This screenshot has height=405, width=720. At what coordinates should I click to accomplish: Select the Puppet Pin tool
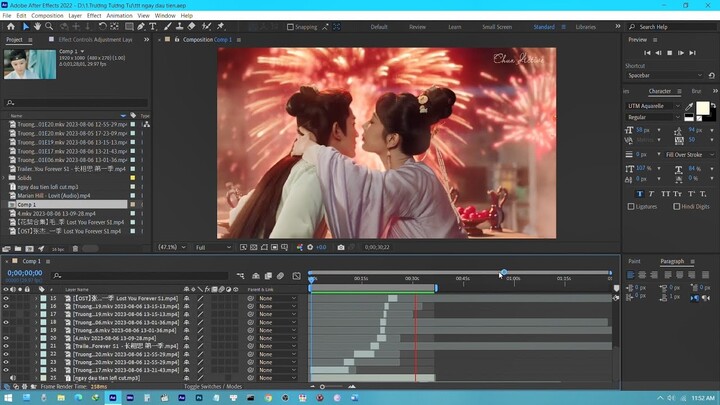[x=220, y=27]
